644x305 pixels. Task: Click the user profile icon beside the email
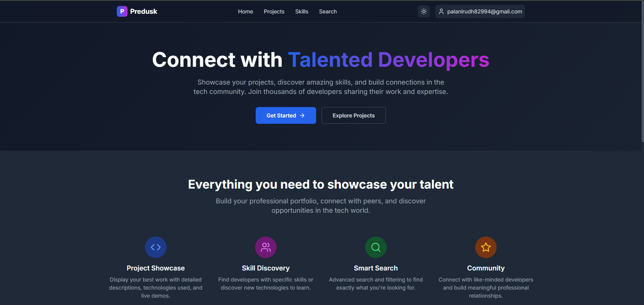click(x=441, y=11)
